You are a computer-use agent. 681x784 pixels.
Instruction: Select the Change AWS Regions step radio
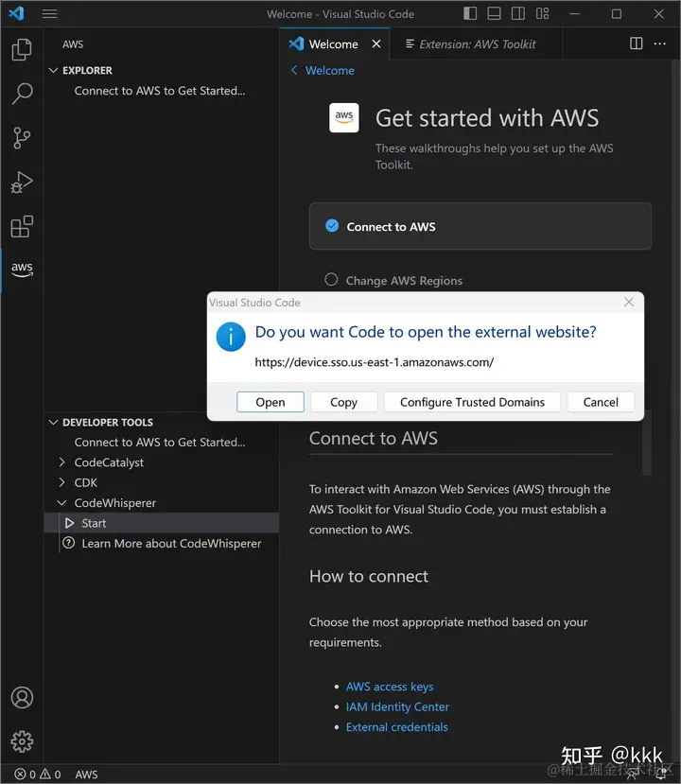pos(331,280)
